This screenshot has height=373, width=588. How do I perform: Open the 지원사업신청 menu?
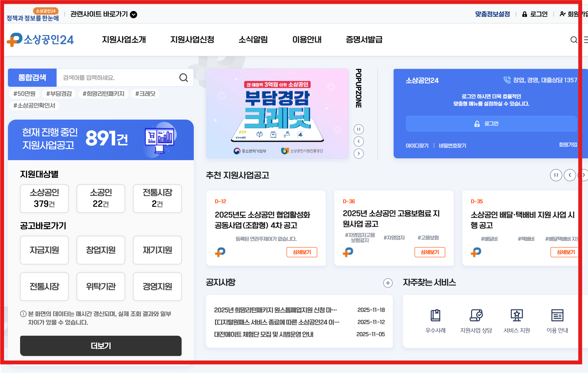pyautogui.click(x=192, y=40)
